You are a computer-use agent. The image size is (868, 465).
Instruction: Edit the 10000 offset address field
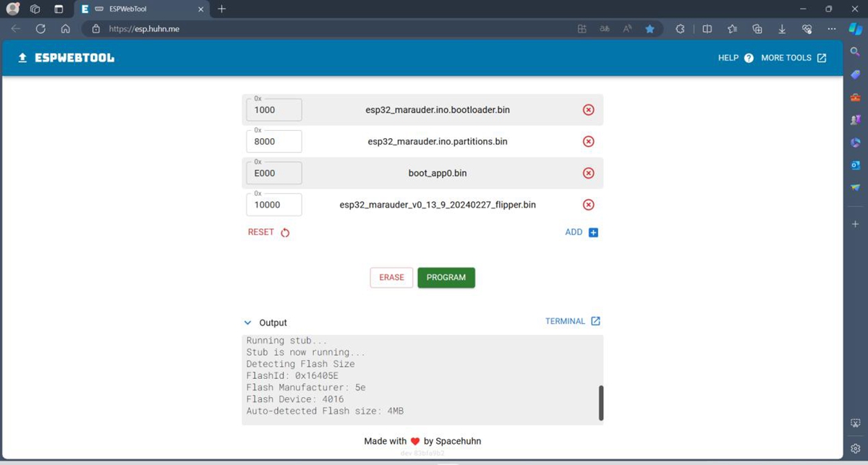[274, 205]
